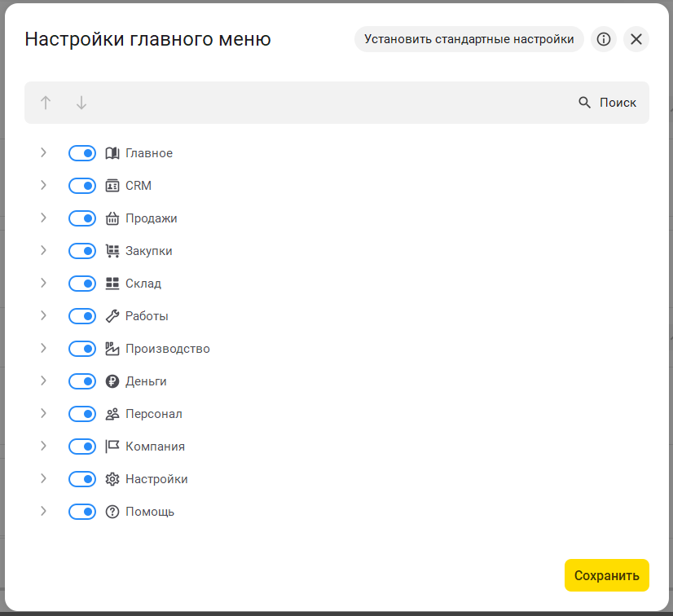Click the info icon in the header
This screenshot has height=616, width=673.
pos(604,39)
